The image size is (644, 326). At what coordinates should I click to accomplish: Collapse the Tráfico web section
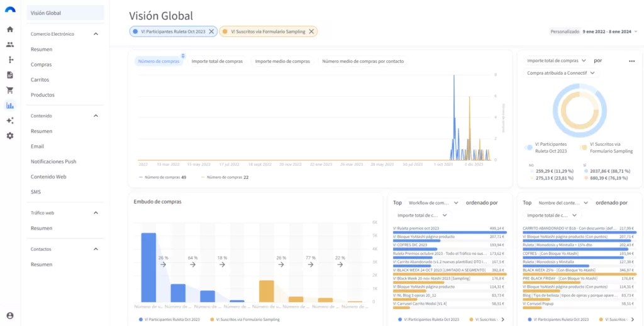(96, 213)
